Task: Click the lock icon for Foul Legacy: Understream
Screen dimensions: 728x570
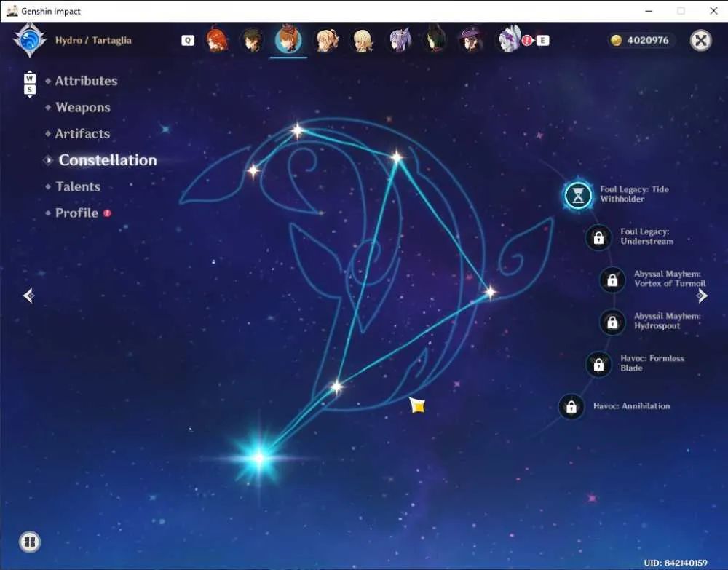Action: (599, 237)
